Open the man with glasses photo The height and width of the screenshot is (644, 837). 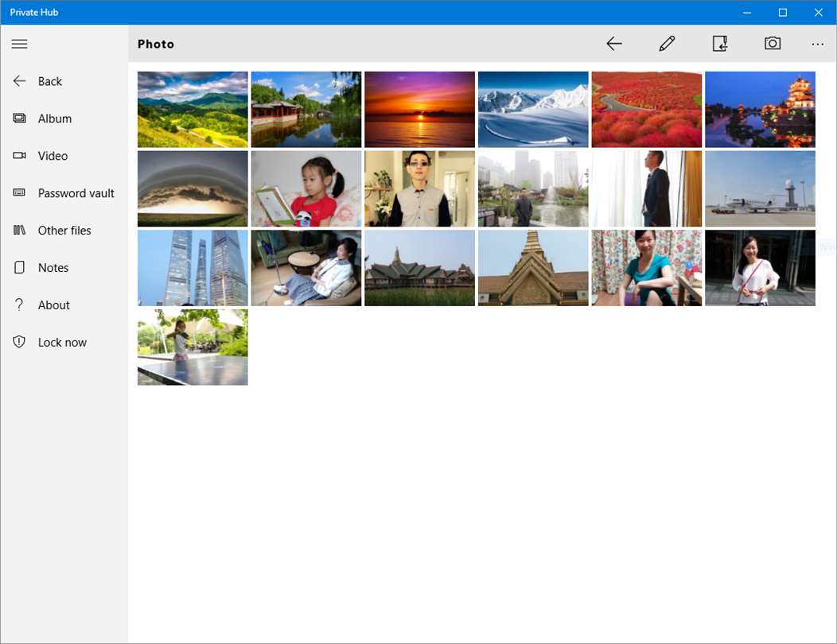[419, 188]
